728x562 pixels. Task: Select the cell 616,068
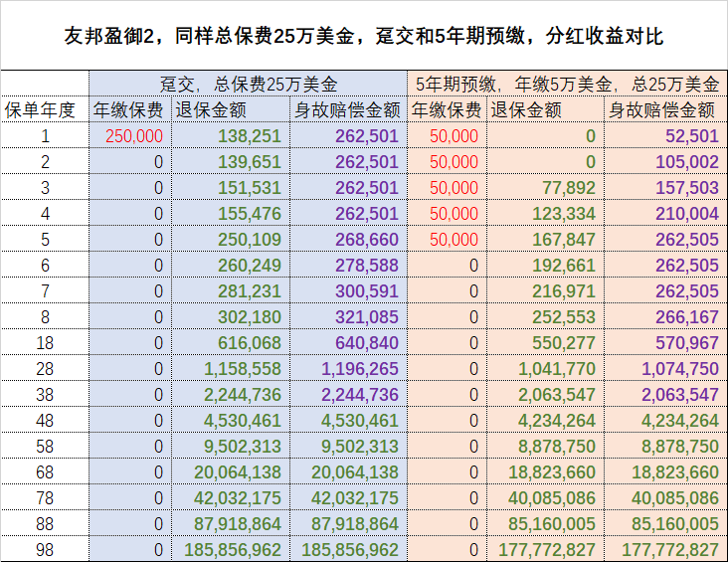coord(231,343)
